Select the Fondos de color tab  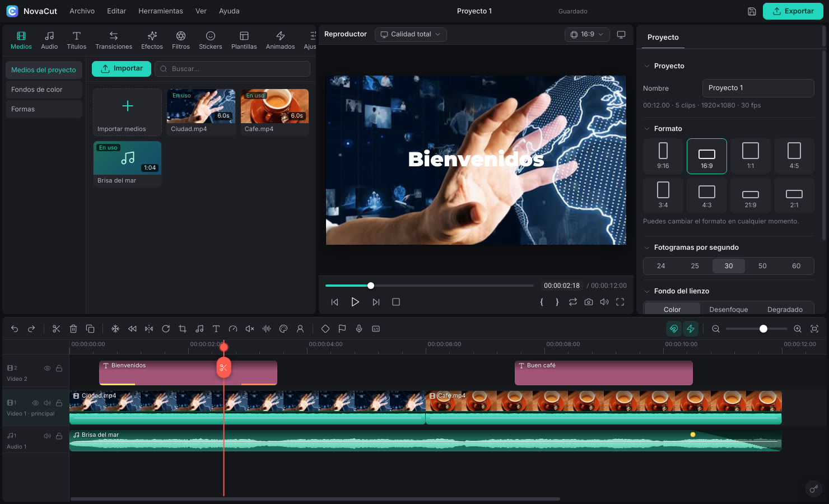tap(44, 90)
